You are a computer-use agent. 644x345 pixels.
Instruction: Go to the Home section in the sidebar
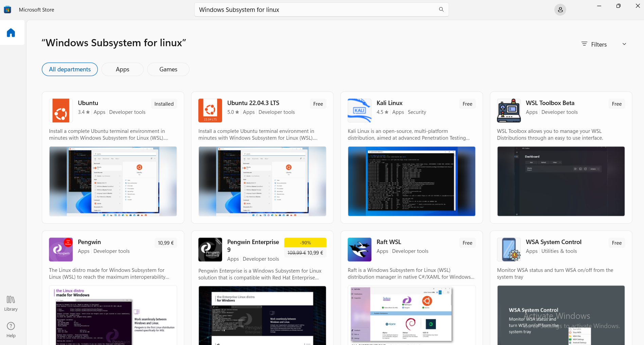[11, 33]
